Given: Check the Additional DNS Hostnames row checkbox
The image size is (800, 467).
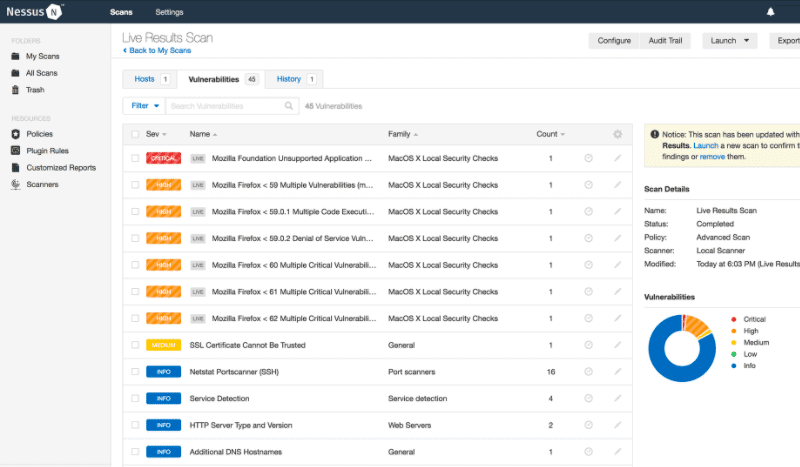Looking at the screenshot, I should 135,452.
